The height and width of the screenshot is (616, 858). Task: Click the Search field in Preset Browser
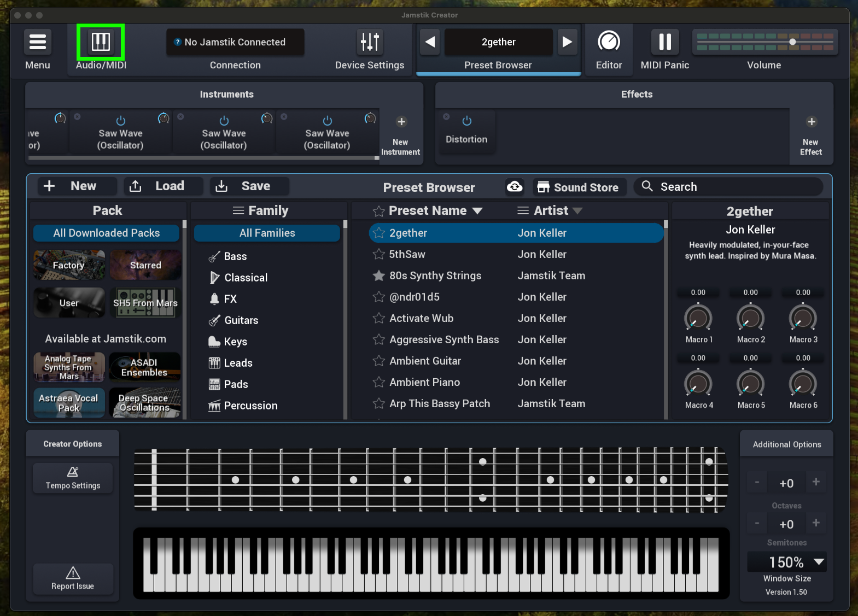[728, 186]
